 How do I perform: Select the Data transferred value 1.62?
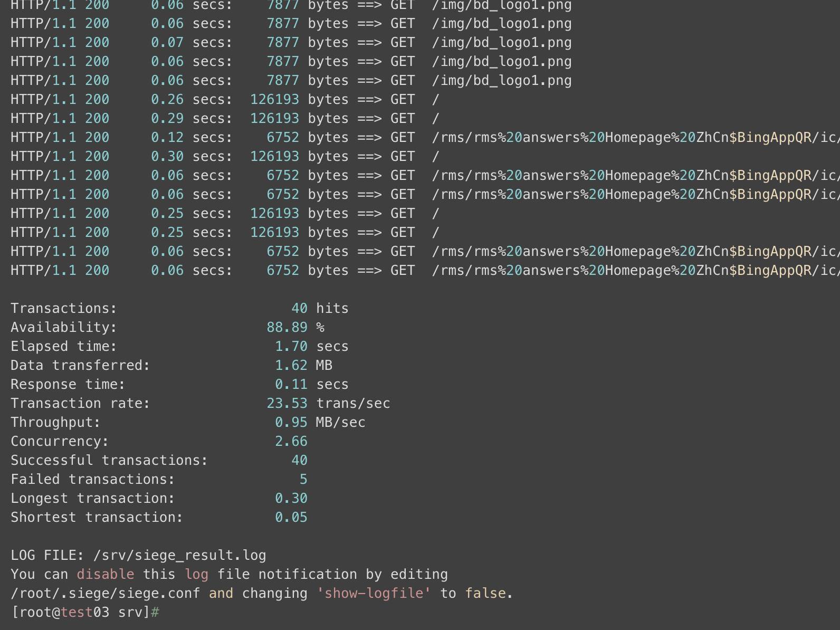click(291, 365)
